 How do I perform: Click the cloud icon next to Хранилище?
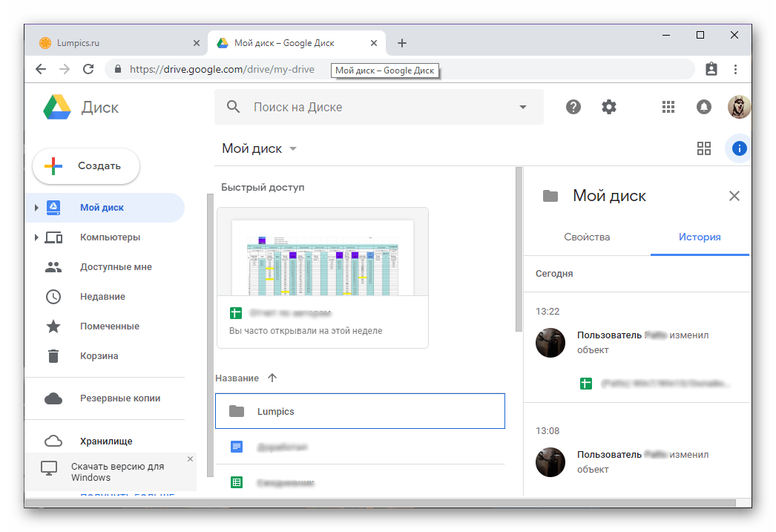tap(53, 441)
